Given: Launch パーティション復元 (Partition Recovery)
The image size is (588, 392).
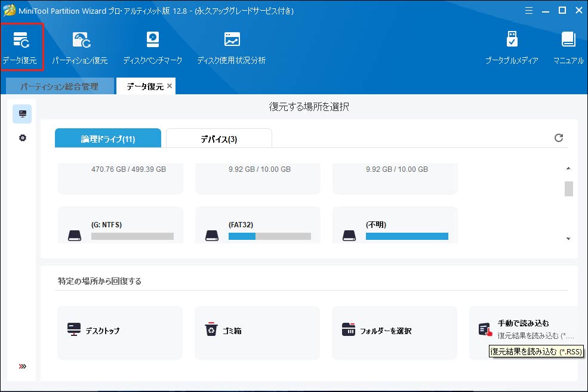Looking at the screenshot, I should point(80,48).
